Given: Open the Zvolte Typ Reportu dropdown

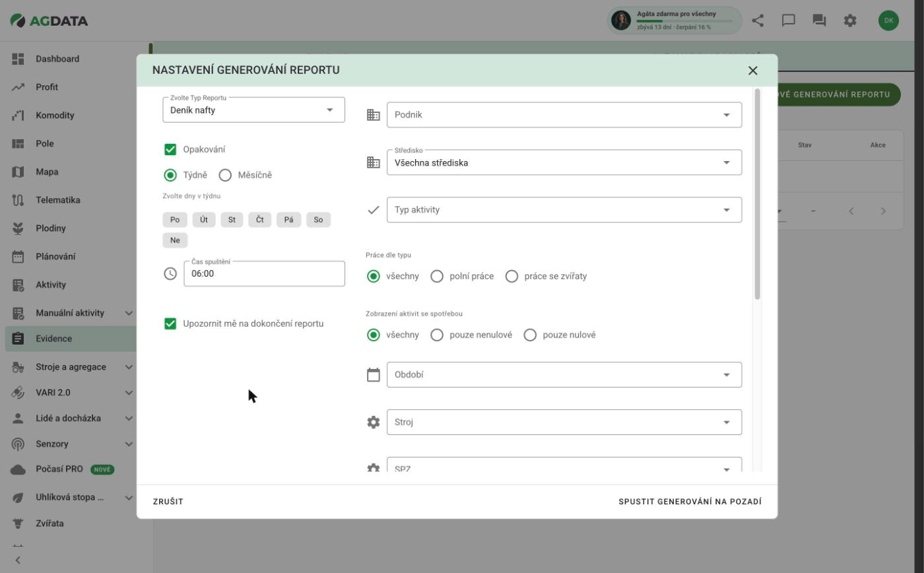Looking at the screenshot, I should pyautogui.click(x=253, y=110).
